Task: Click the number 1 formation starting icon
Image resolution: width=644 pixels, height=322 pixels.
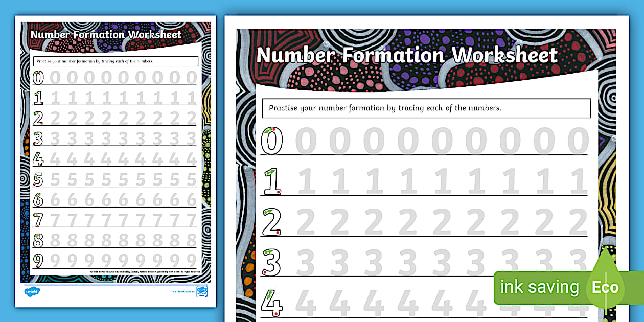Action: pyautogui.click(x=272, y=181)
